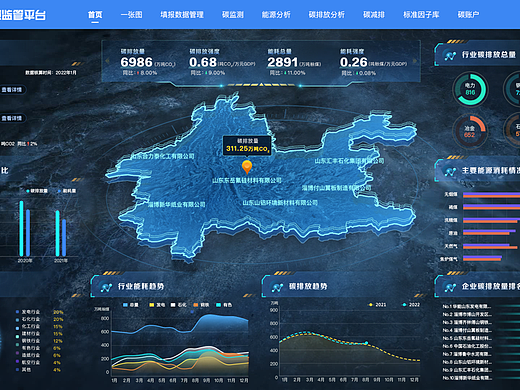This screenshot has width=520, height=390.
Task: Toggle the 能耗量 legend in bar chart
Action: coord(67,191)
